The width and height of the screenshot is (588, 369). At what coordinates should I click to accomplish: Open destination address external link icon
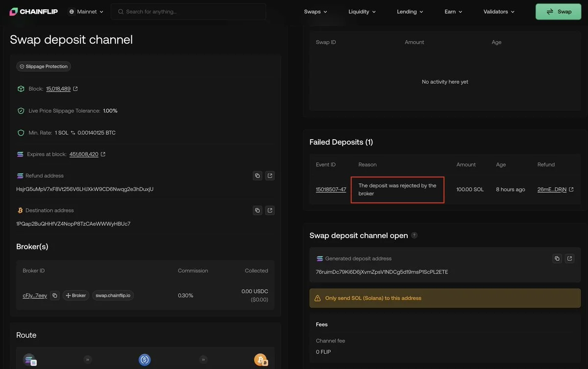coord(269,210)
